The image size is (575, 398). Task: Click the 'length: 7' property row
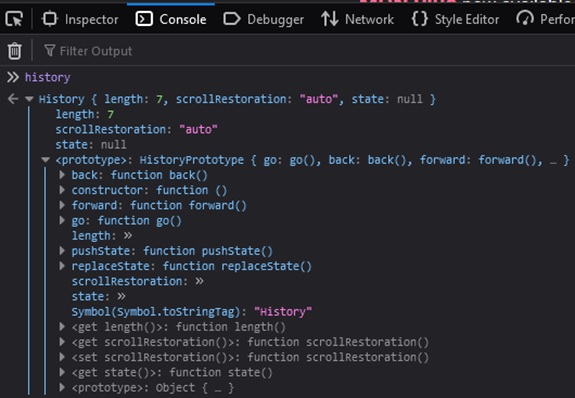tap(85, 114)
